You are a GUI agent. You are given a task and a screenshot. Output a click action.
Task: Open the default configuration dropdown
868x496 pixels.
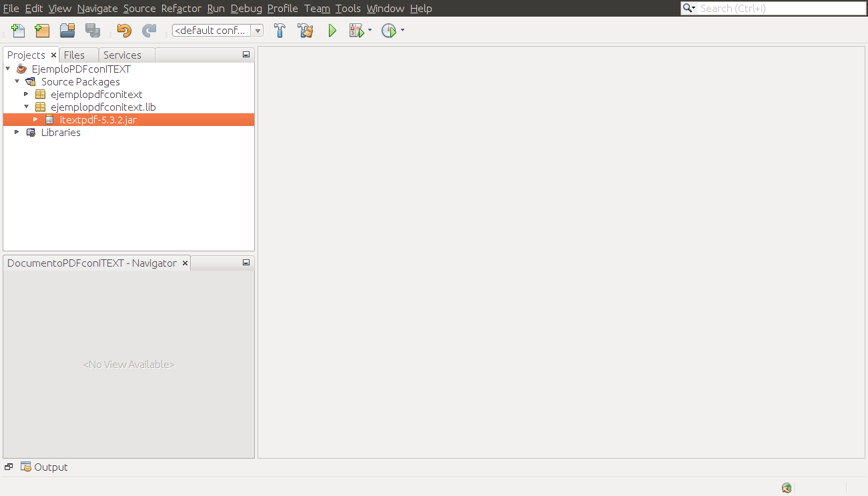pyautogui.click(x=258, y=30)
